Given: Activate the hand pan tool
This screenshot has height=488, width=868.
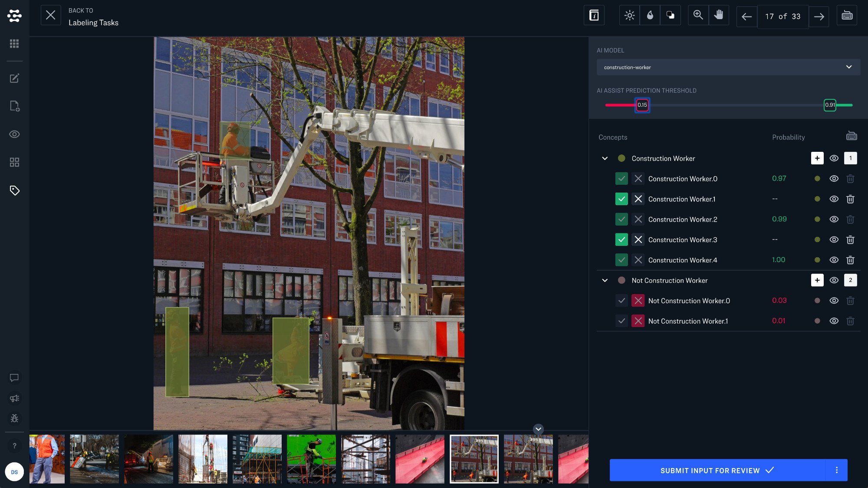Looking at the screenshot, I should click(719, 15).
